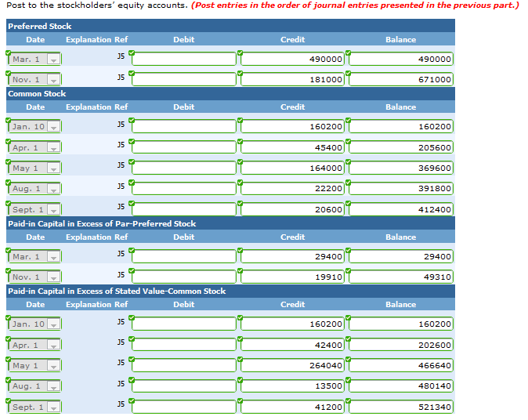Open Paid-in Capital Common Jan. 10 date dropdown

tap(34, 324)
